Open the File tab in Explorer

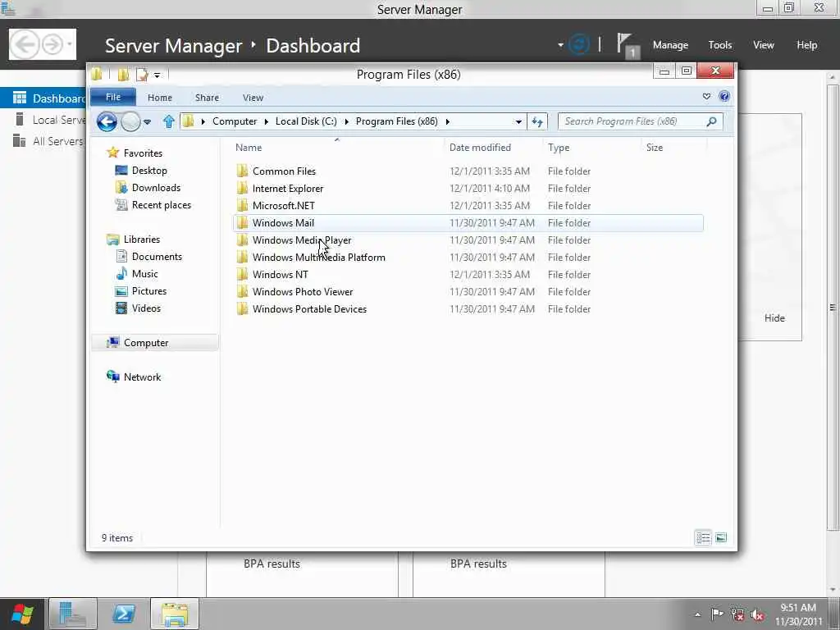point(113,97)
